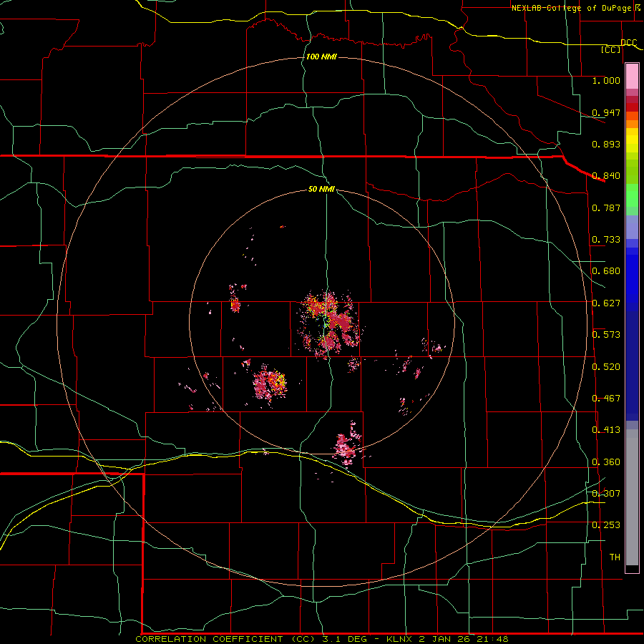This screenshot has height=644, width=644.
Task: Click the KLNX radar site identifier
Action: 401,639
